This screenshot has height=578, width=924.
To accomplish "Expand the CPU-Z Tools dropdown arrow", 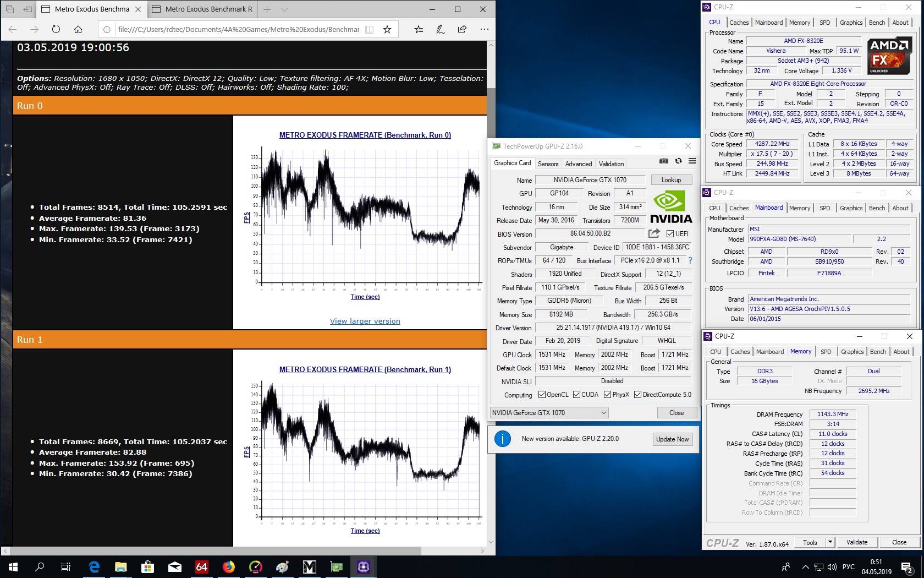I will coord(830,542).
